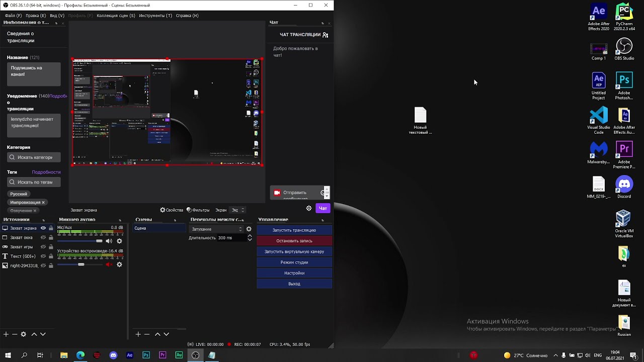Click Режим студии button
The height and width of the screenshot is (362, 644).
[294, 262]
